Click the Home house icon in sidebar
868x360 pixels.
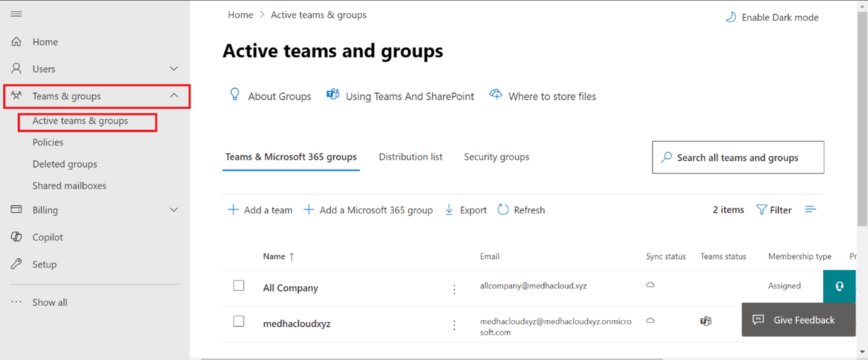(16, 42)
